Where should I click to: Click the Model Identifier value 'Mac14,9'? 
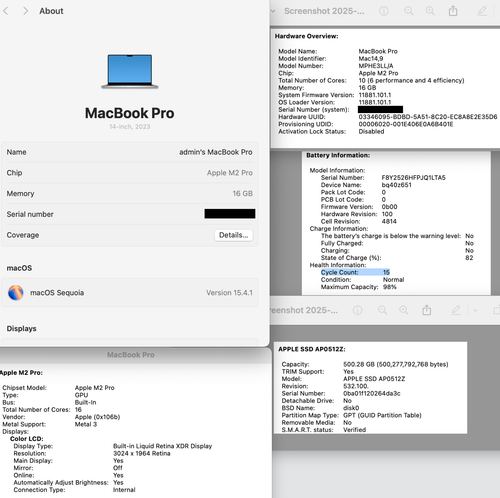(371, 59)
